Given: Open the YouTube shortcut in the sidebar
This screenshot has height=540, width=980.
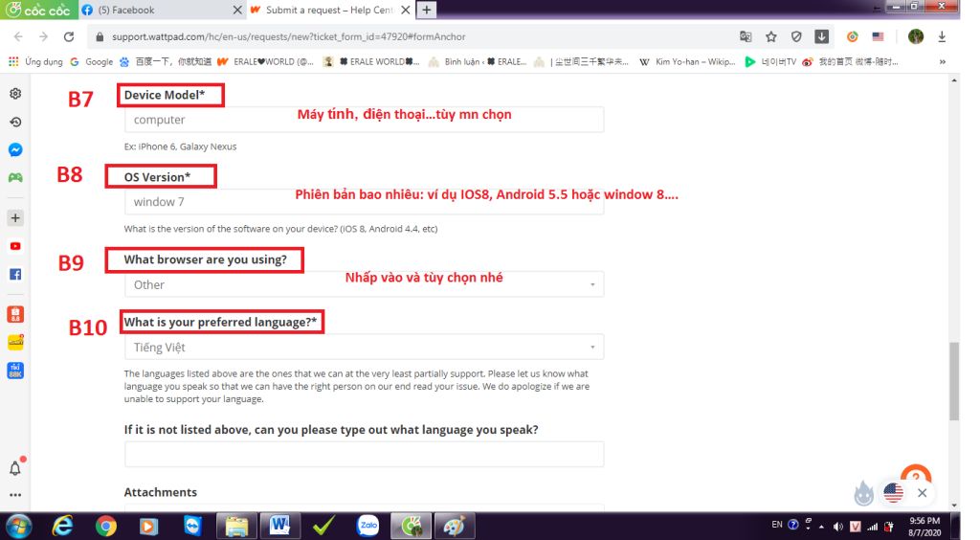Looking at the screenshot, I should [x=15, y=246].
